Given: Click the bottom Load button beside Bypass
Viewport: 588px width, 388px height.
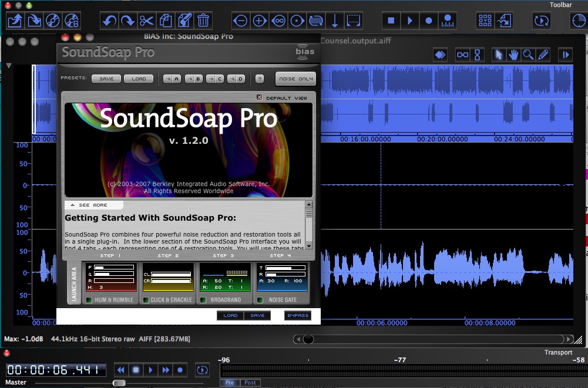Looking at the screenshot, I should [x=230, y=316].
